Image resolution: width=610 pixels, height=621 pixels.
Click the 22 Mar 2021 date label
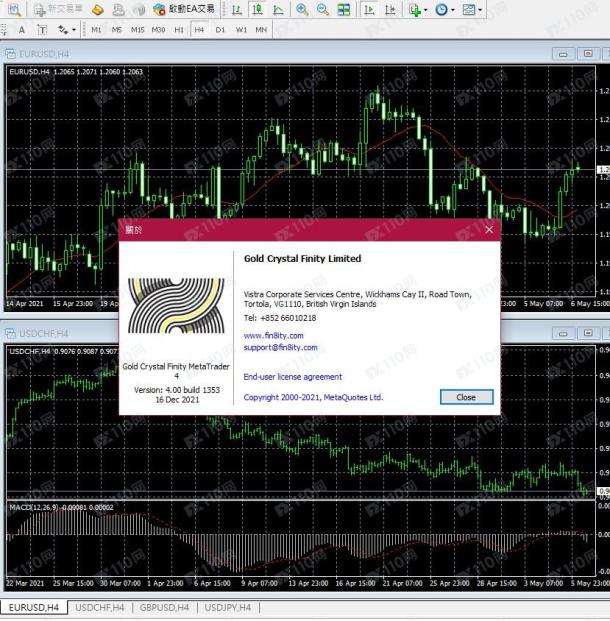(25, 583)
